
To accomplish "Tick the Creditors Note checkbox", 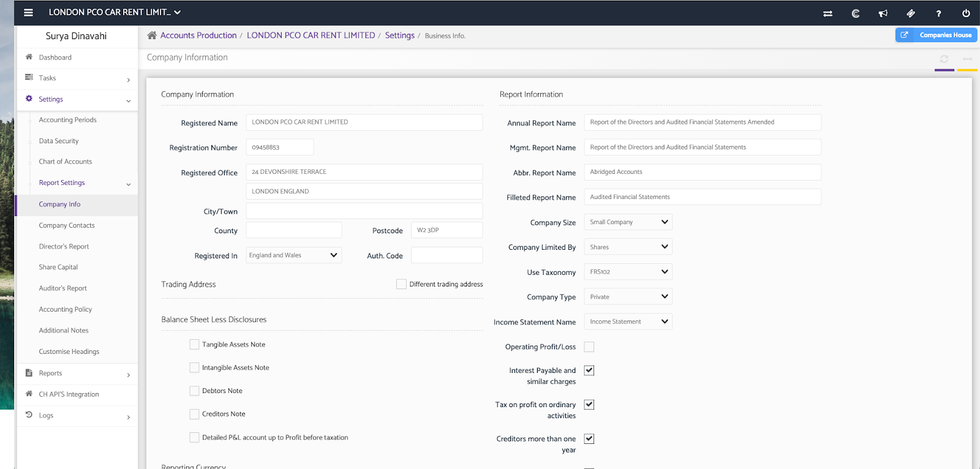I will click(194, 414).
